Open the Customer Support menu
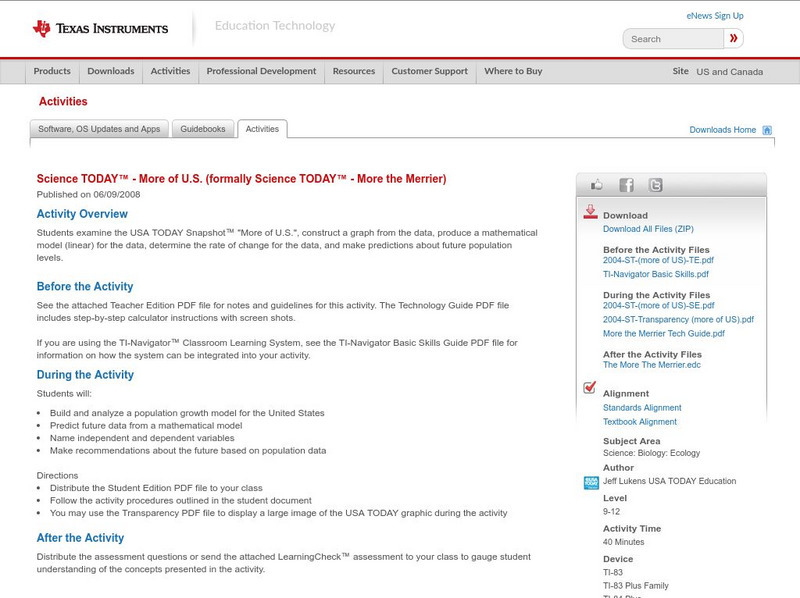This screenshot has width=800, height=598. (x=429, y=72)
